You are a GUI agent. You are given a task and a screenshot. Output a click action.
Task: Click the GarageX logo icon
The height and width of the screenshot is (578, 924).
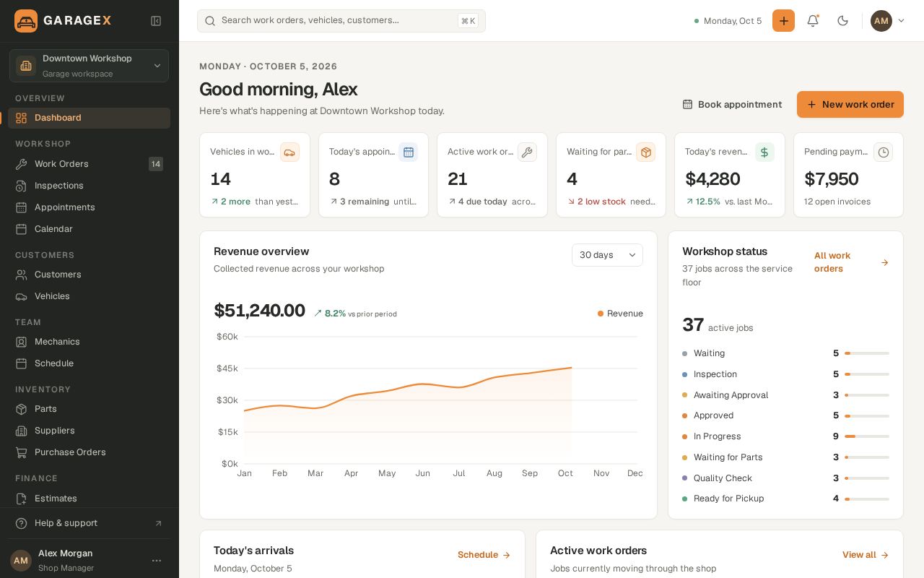coord(26,21)
